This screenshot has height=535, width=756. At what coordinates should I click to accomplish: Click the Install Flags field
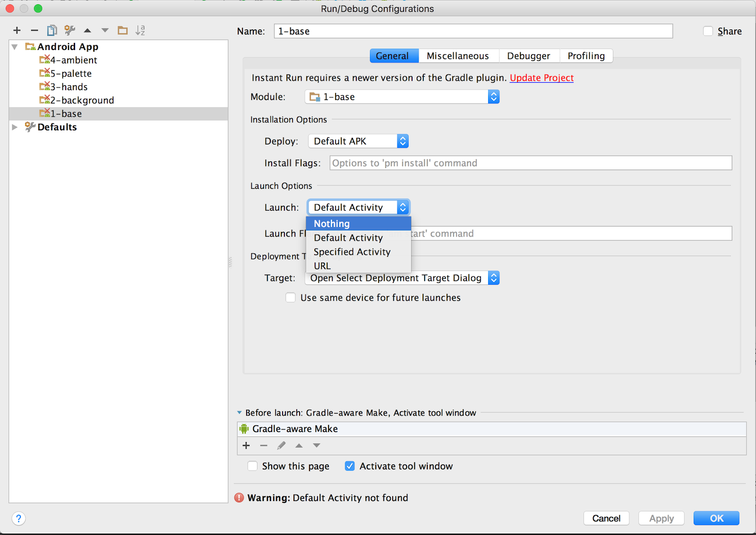531,163
